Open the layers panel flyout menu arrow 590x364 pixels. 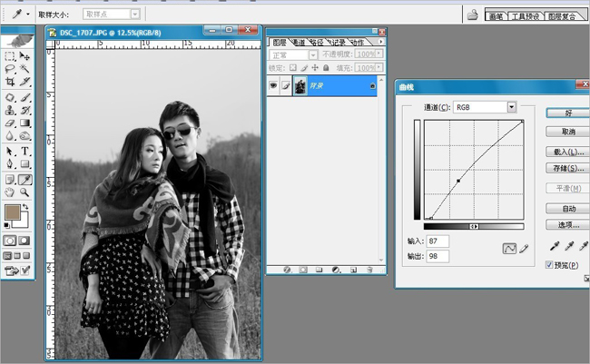pyautogui.click(x=381, y=42)
